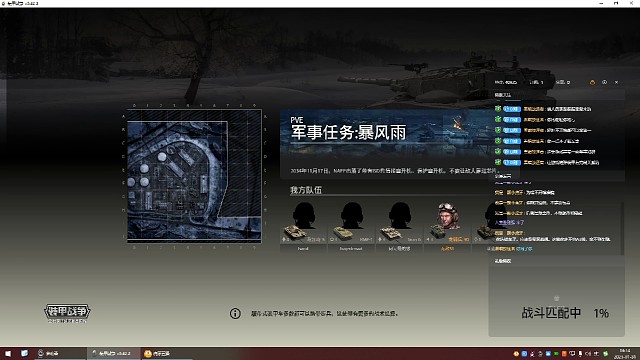Click the goggled commander portrait avatar
This screenshot has height=360, width=640.
pos(448,216)
